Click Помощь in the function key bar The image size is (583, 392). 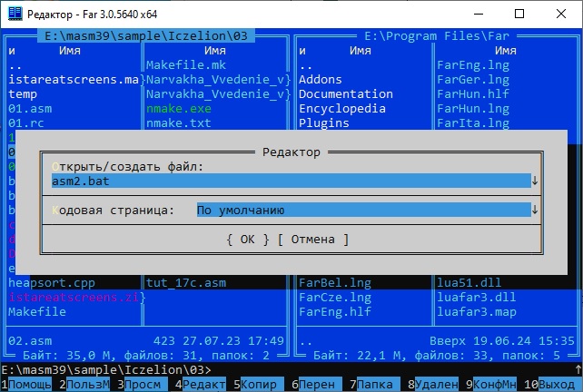30,385
